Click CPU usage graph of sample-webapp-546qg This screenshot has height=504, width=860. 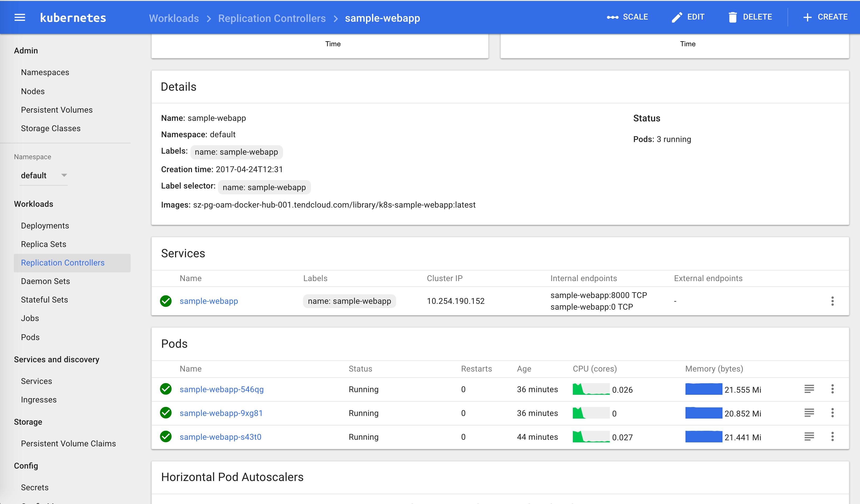pyautogui.click(x=591, y=389)
